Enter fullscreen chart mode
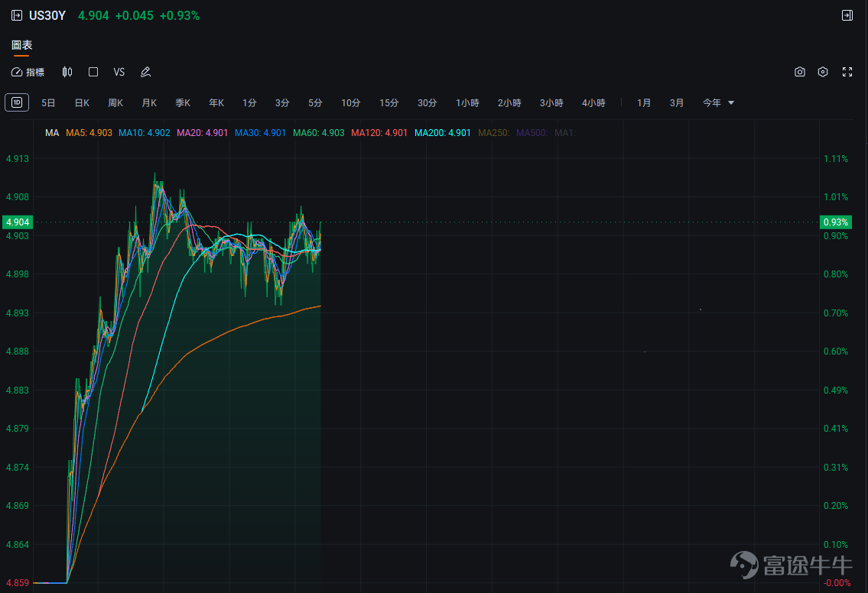 coord(847,72)
